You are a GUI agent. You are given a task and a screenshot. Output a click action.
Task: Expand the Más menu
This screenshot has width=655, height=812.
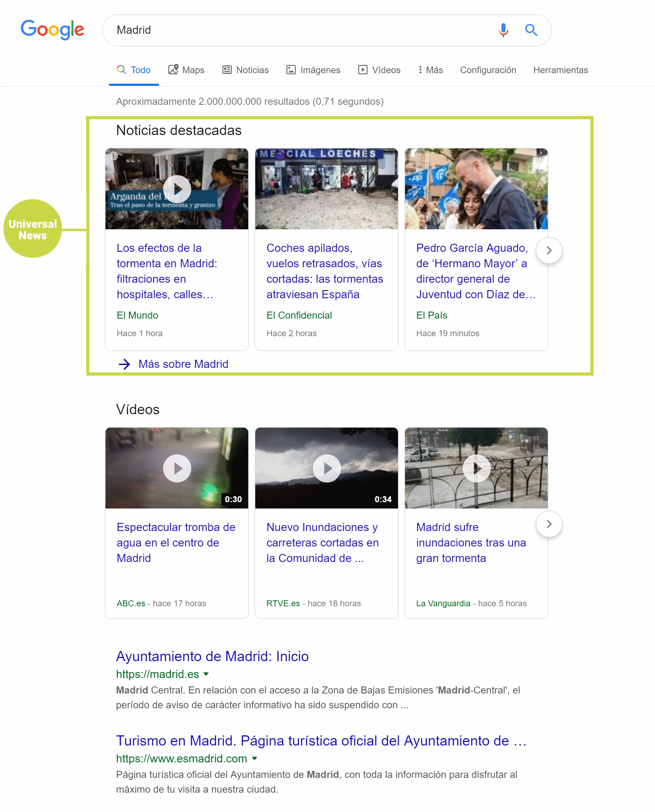pyautogui.click(x=431, y=70)
